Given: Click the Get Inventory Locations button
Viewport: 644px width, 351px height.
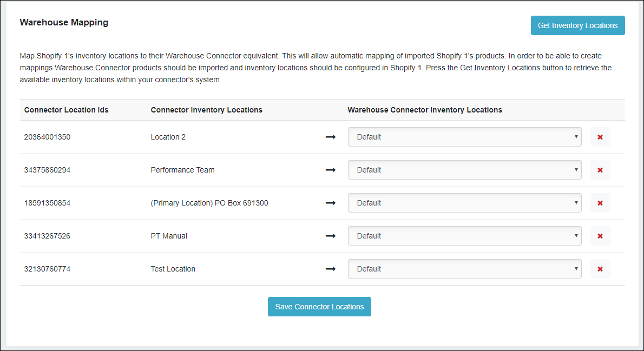Looking at the screenshot, I should click(x=577, y=25).
